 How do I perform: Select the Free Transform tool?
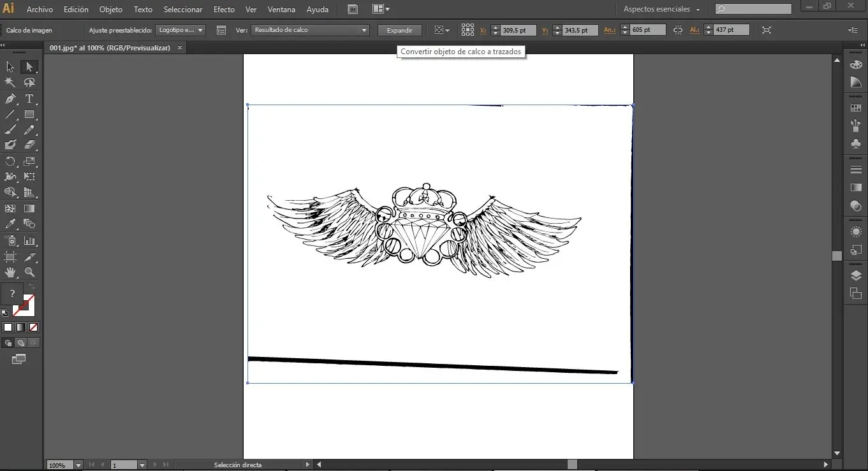click(29, 177)
